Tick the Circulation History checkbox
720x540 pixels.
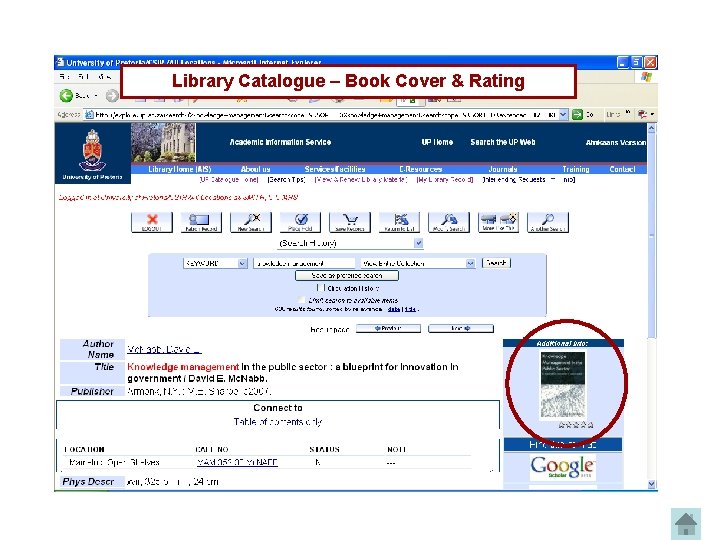tap(321, 288)
